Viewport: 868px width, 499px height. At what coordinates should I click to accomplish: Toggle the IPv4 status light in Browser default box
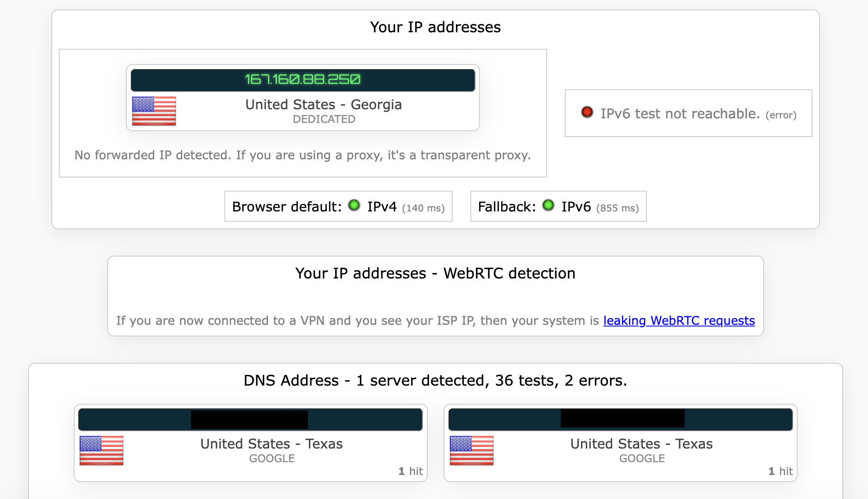(x=355, y=206)
